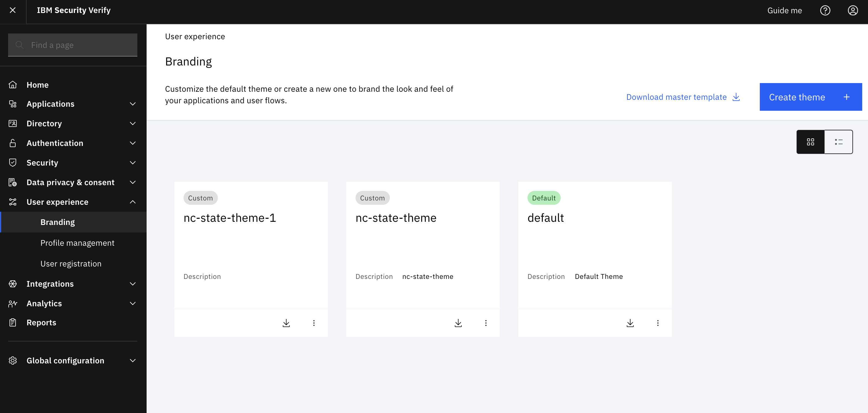Click the Authentication lock icon
The image size is (868, 413).
(13, 143)
